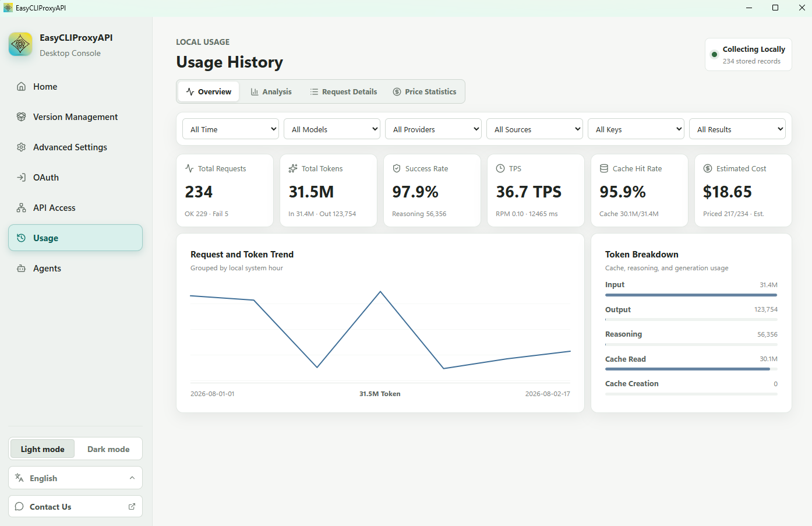Click the 2026-08-01-01 chart start label
812x526 pixels.
coord(213,394)
